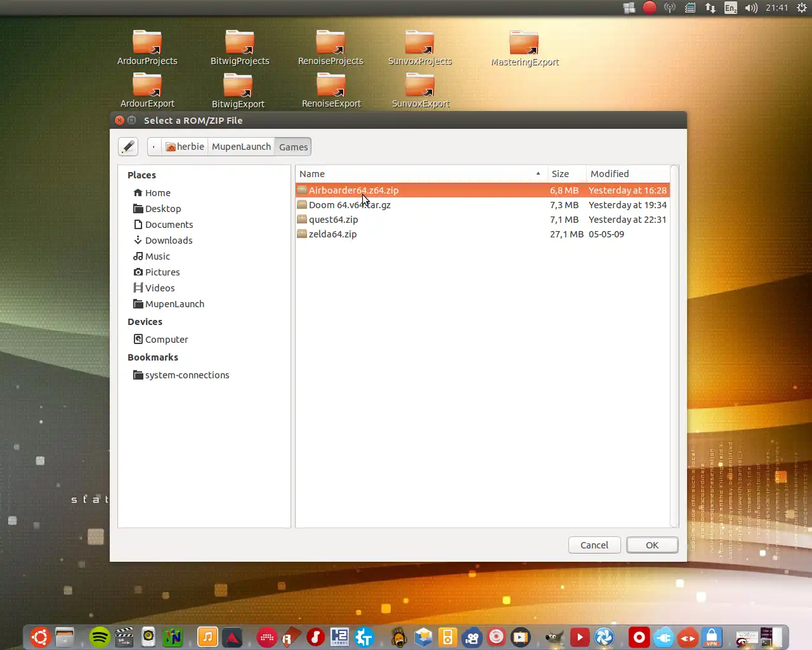Open the volume indicator in top panel
This screenshot has height=650, width=812.
point(751,8)
